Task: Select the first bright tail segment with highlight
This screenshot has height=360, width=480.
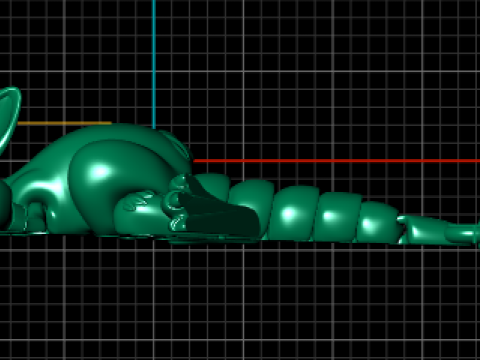Action: (293, 213)
